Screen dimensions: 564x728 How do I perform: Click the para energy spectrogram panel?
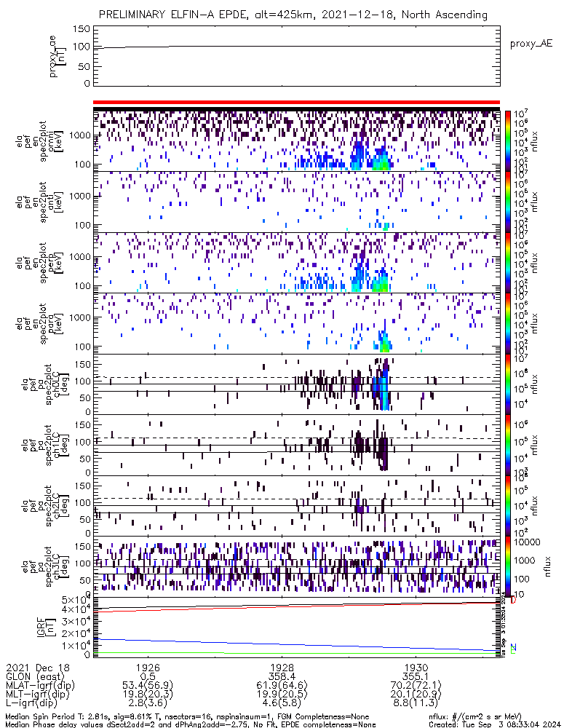tap(297, 324)
